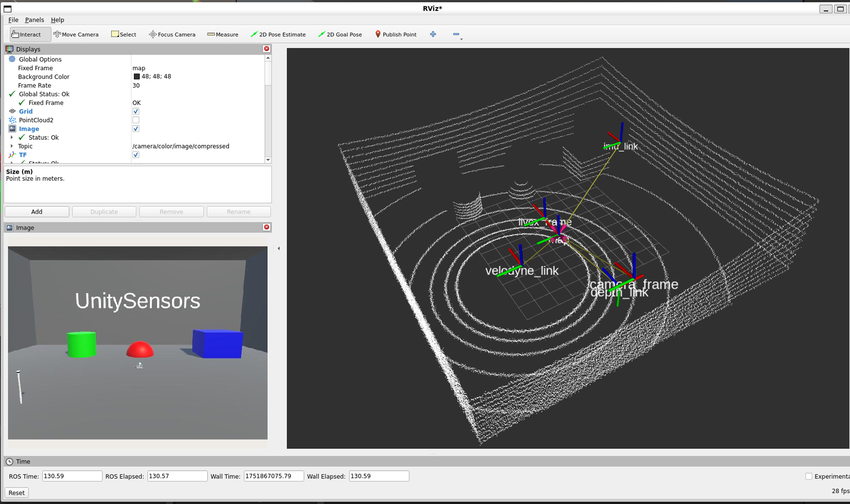Click the Fixed Frame status checkmark
850x504 pixels.
[x=22, y=103]
